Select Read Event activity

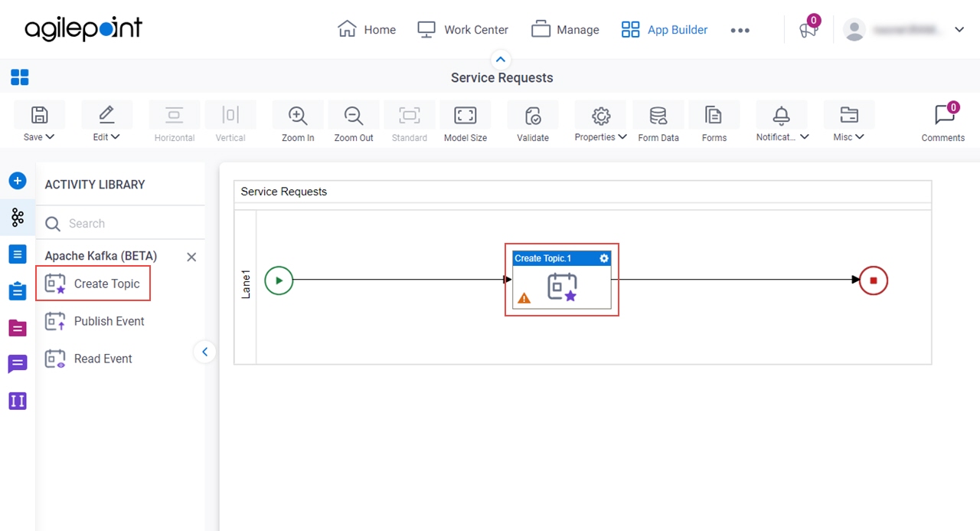[x=89, y=359]
